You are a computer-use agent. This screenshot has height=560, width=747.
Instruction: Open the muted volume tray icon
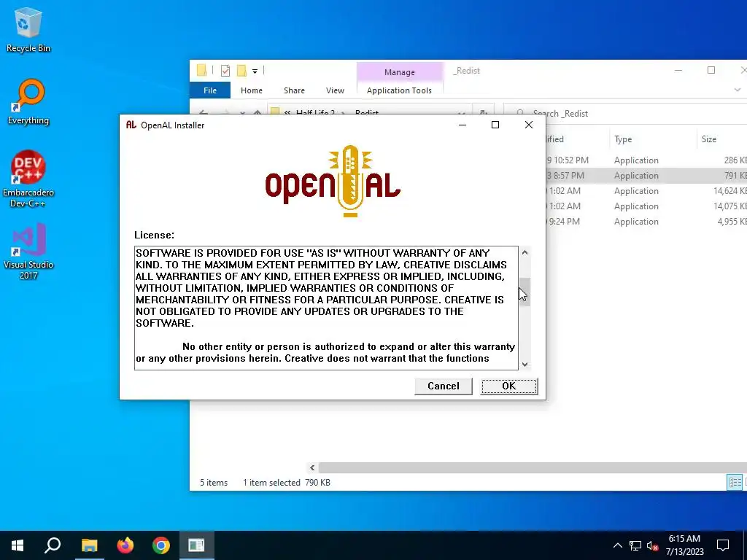(653, 545)
